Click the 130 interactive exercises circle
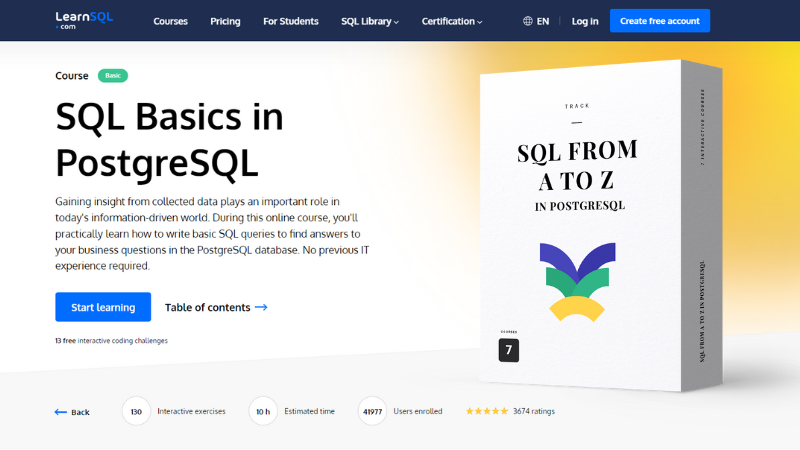 pos(136,411)
